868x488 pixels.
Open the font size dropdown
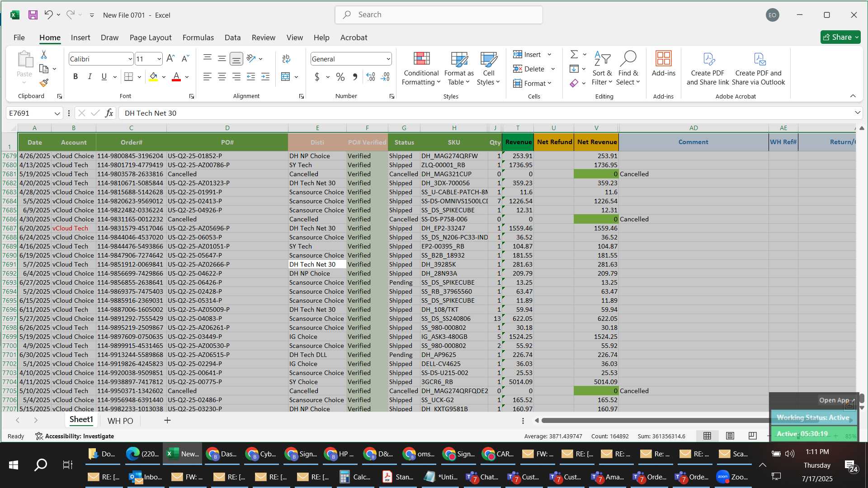pos(159,59)
